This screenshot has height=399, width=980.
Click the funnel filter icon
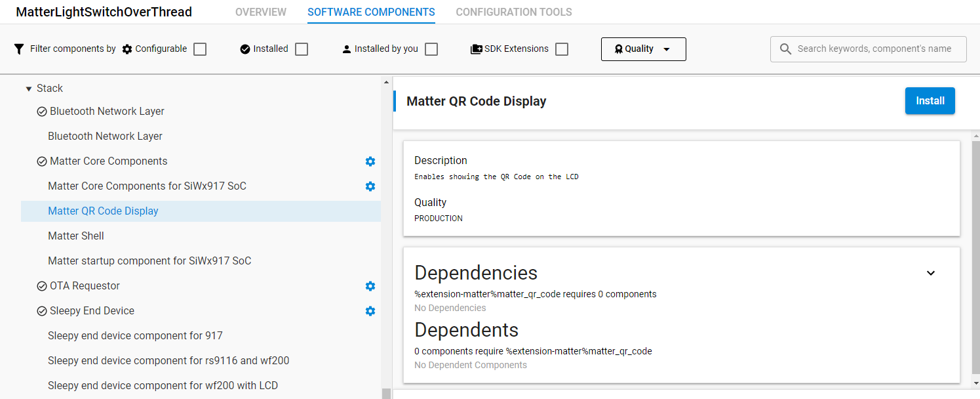click(19, 49)
